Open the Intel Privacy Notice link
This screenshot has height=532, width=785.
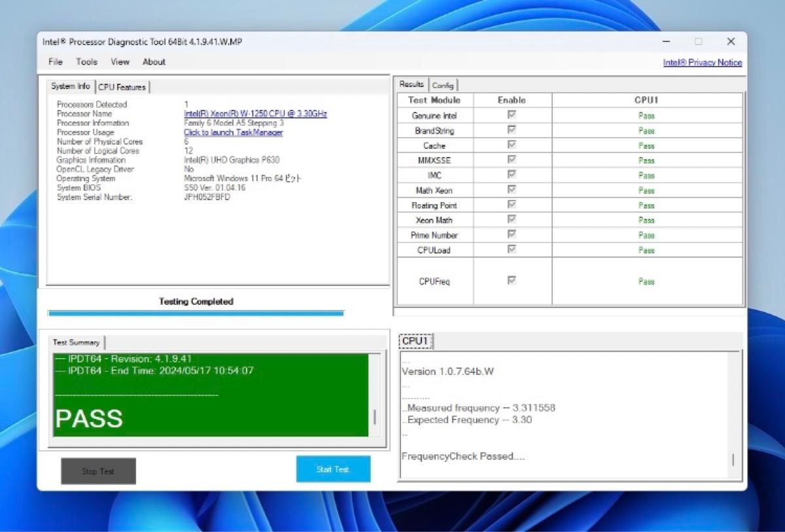click(703, 63)
